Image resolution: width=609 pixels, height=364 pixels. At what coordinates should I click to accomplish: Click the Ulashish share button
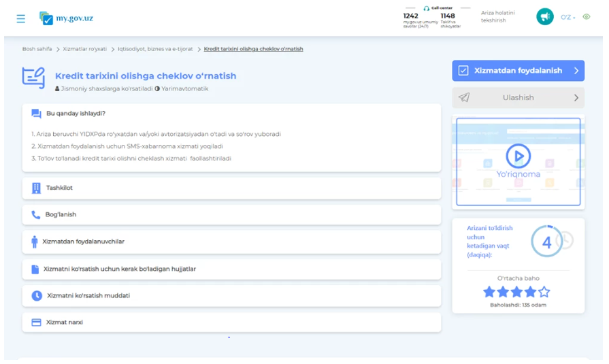[518, 98]
